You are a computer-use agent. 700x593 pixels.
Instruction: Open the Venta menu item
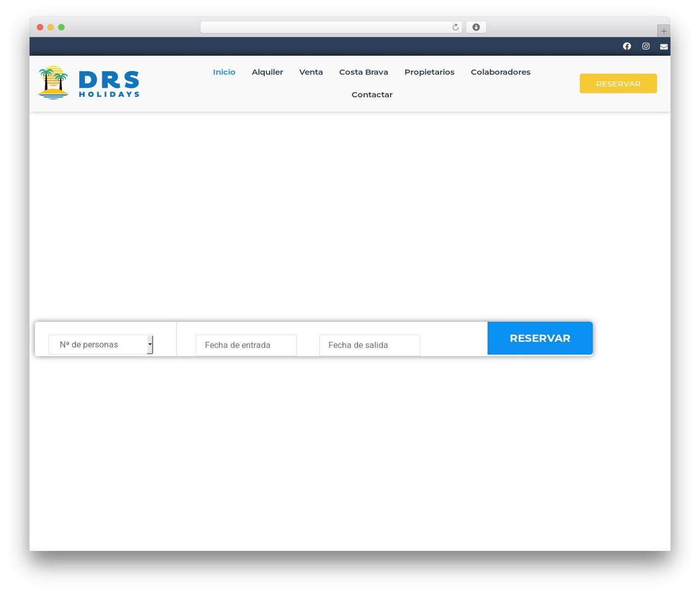tap(311, 72)
